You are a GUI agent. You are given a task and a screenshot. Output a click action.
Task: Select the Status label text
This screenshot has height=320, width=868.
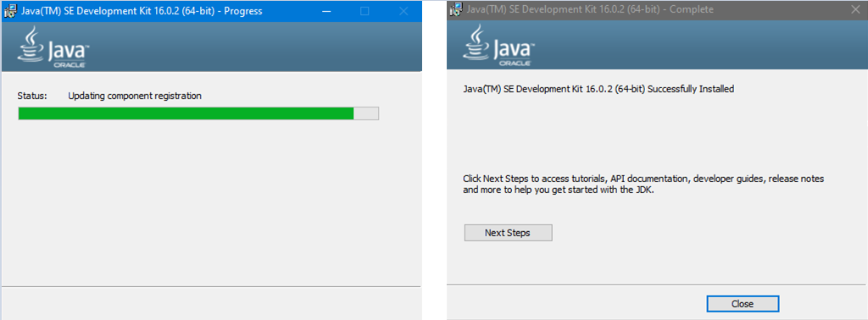pyautogui.click(x=33, y=97)
